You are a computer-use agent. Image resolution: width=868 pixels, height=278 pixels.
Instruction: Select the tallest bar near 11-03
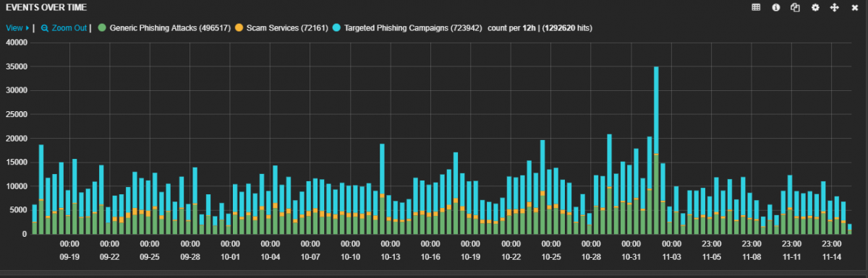656,150
